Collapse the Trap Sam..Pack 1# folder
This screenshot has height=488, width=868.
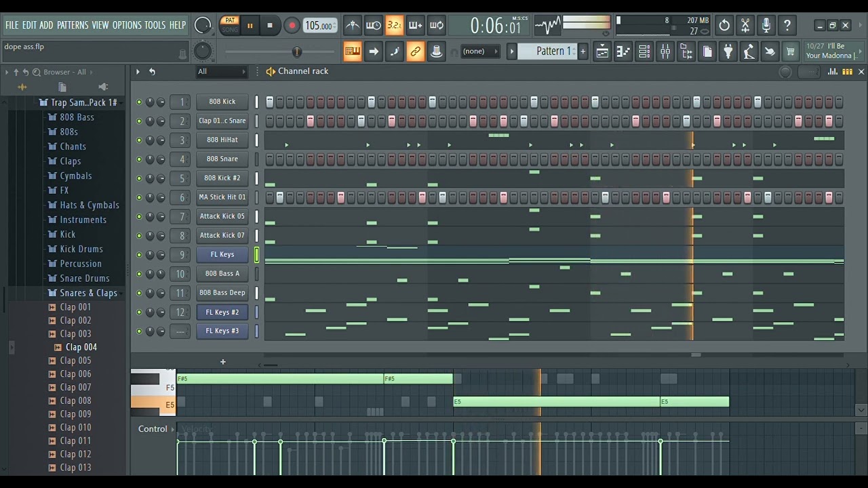point(84,102)
